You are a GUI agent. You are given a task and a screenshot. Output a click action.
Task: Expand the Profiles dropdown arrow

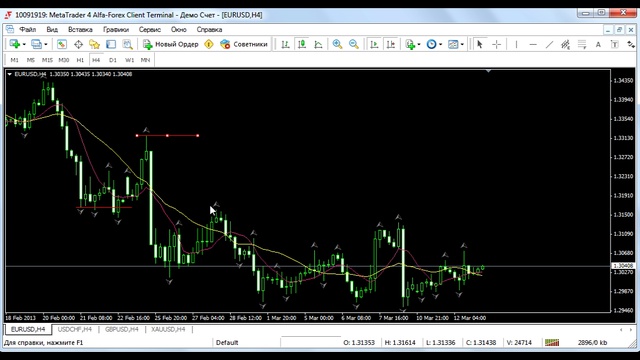coord(46,44)
